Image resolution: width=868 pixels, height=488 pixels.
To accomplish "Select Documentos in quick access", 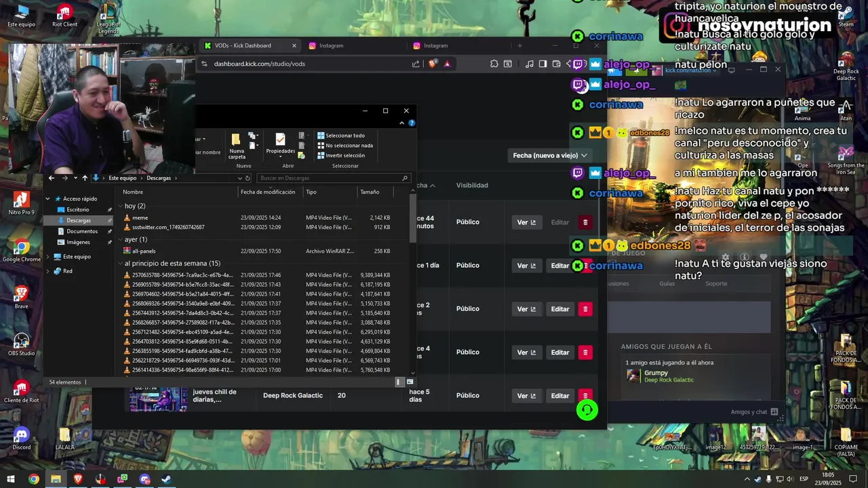I will [81, 231].
